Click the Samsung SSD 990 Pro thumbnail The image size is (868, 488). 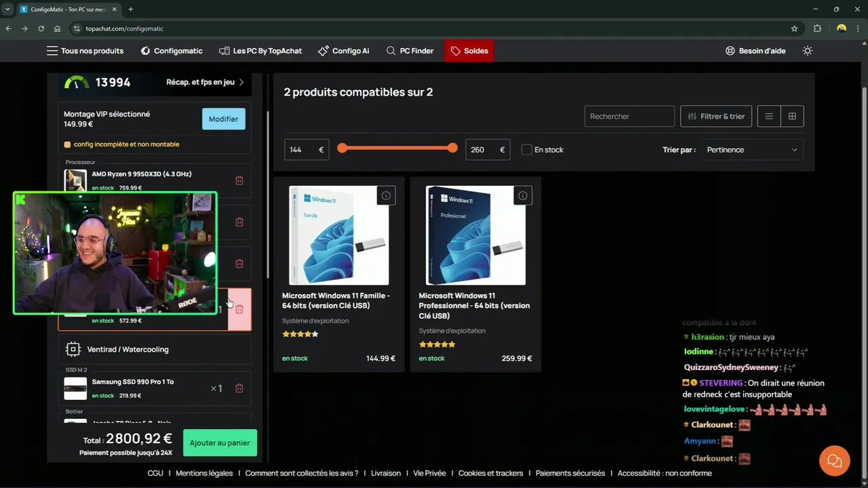pyautogui.click(x=75, y=388)
